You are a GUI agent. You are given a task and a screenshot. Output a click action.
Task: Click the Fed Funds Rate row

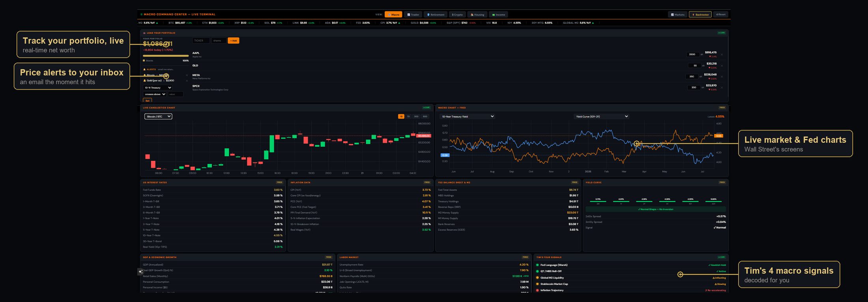tap(213, 190)
